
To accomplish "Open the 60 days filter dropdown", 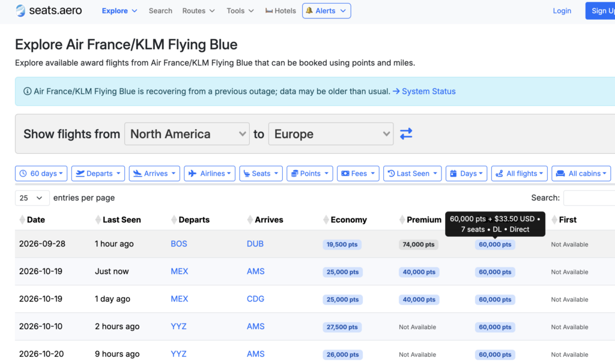I will pos(41,174).
